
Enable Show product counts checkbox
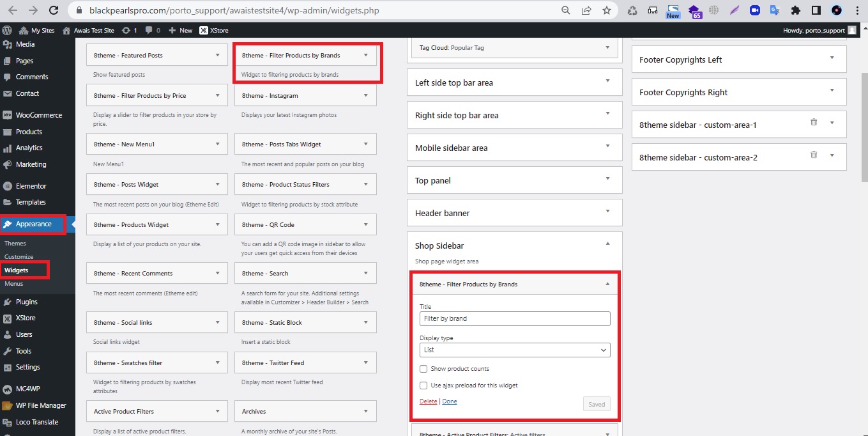click(x=423, y=369)
